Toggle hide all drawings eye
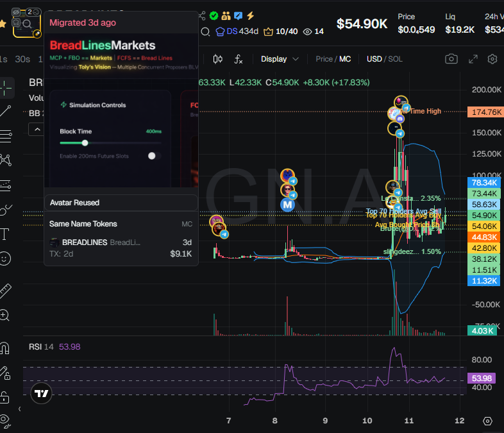 click(5, 420)
